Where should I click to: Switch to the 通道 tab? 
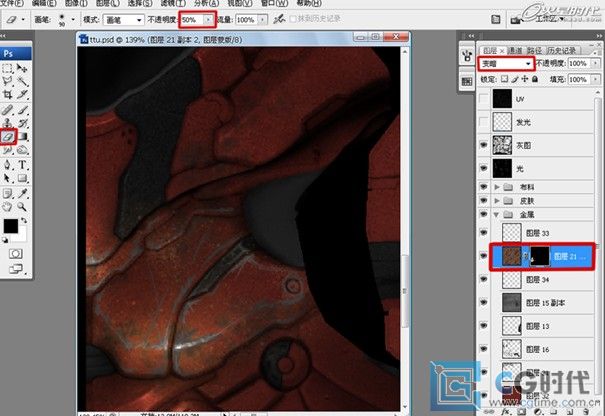[x=515, y=51]
